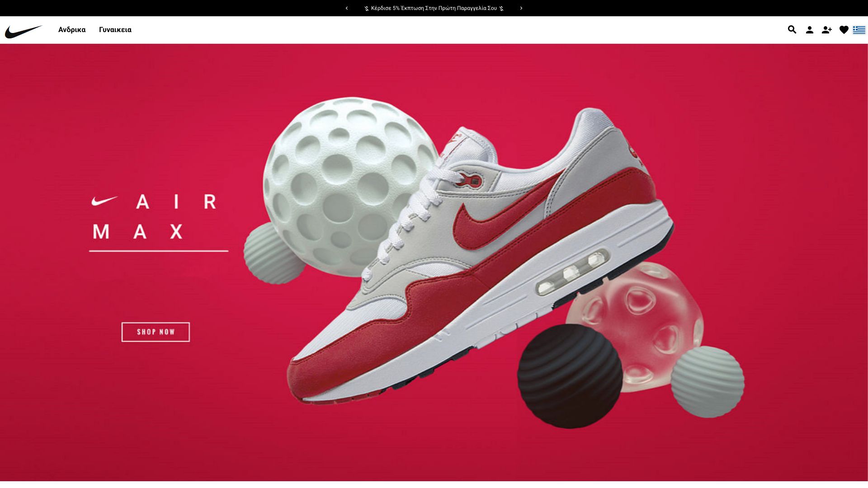This screenshot has height=488, width=868.
Task: Show previous announcement with left chevron
Action: coord(347,8)
